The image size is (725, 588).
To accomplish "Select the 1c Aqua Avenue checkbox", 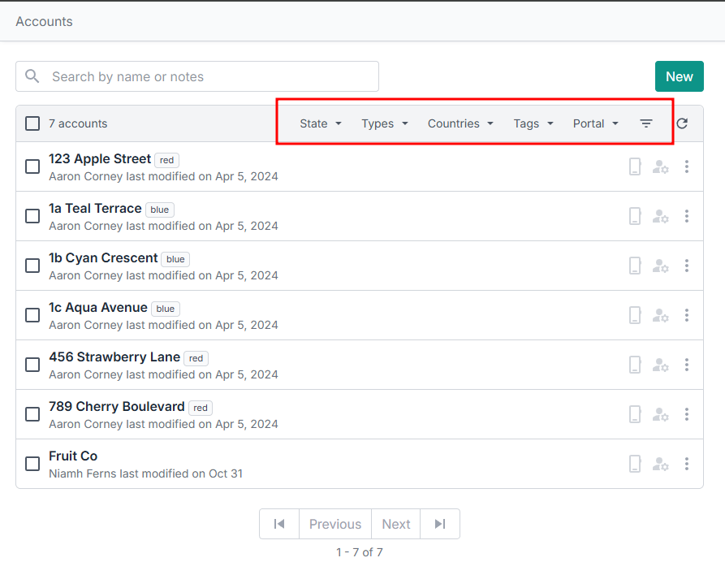I will coord(32,315).
